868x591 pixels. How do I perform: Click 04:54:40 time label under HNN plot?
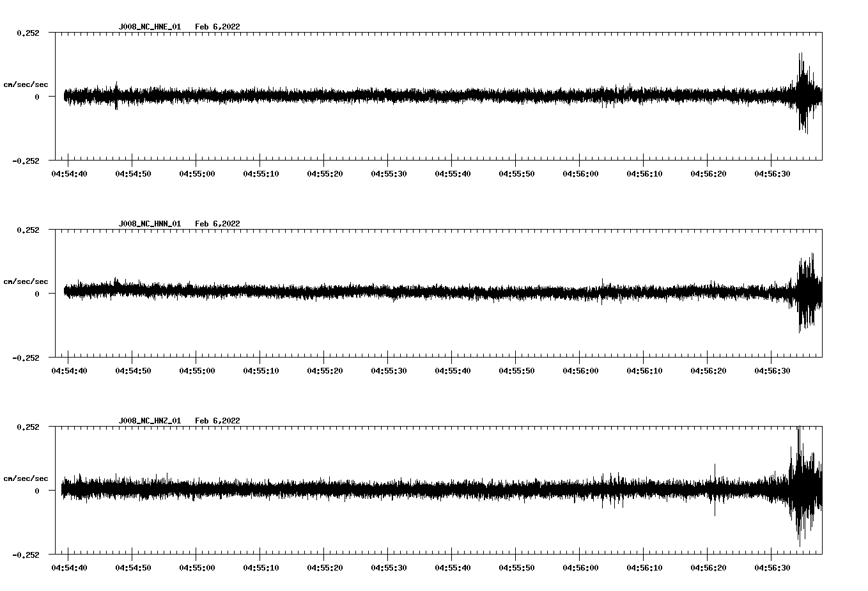click(x=69, y=371)
